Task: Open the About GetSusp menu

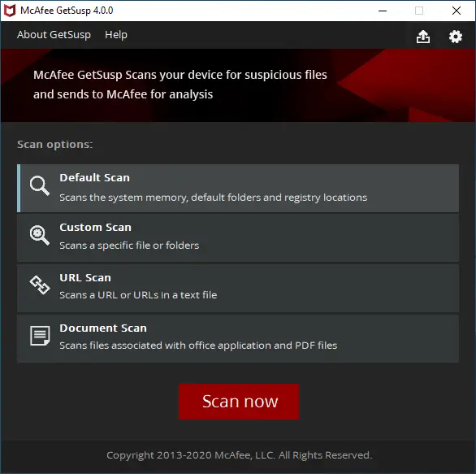Action: 54,35
